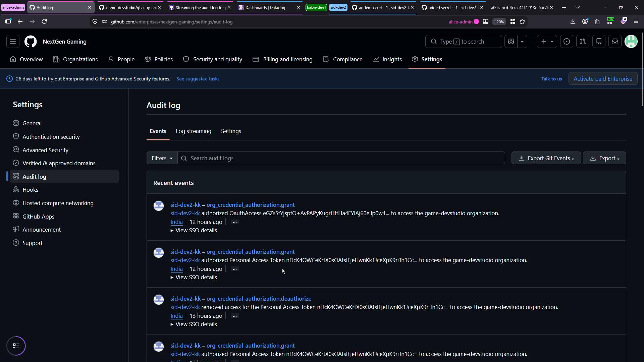The height and width of the screenshot is (362, 644).
Task: Open the GitHub hamburger navigation menu
Action: click(13, 42)
